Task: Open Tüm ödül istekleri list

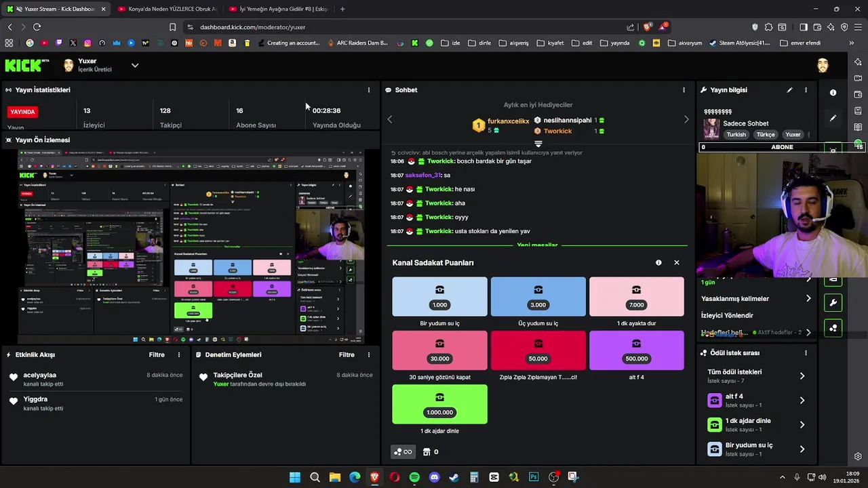Action: (x=755, y=375)
